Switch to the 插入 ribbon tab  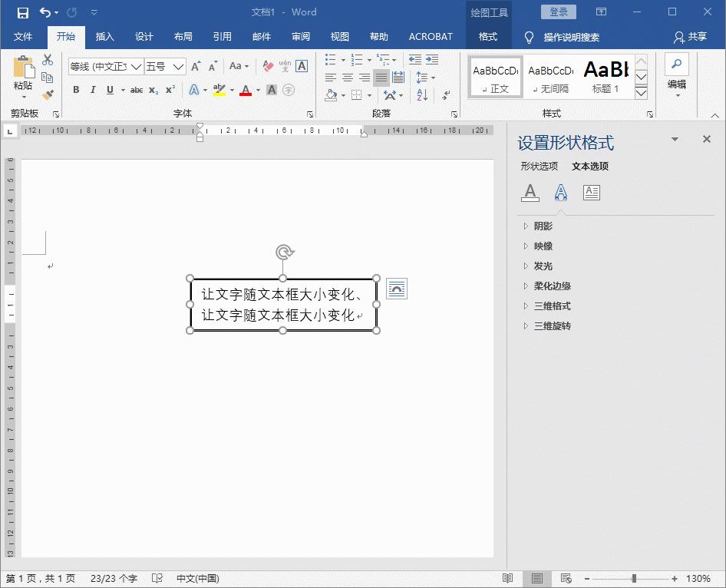pos(104,36)
